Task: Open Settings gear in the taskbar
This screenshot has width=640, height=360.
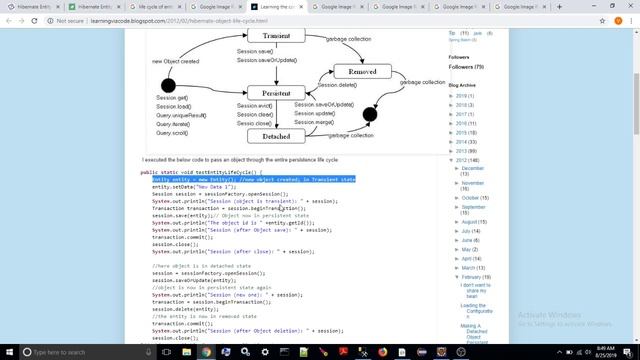Action: [265, 352]
